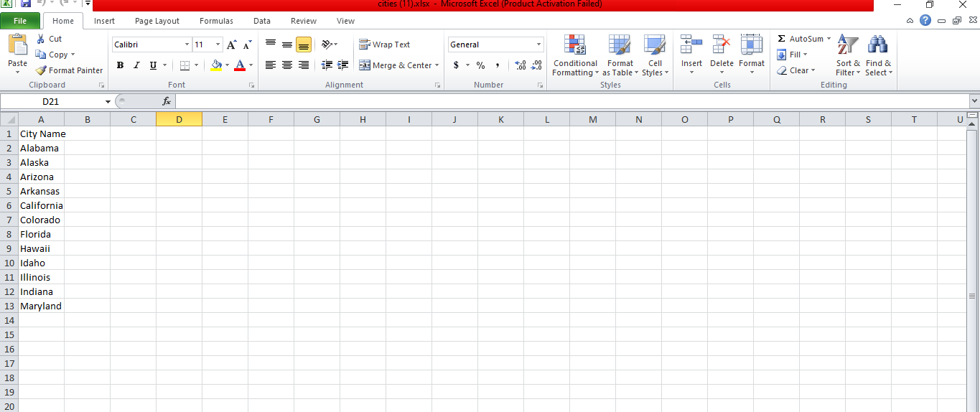Select cell A6 containing California
The image size is (980, 412).
click(41, 205)
